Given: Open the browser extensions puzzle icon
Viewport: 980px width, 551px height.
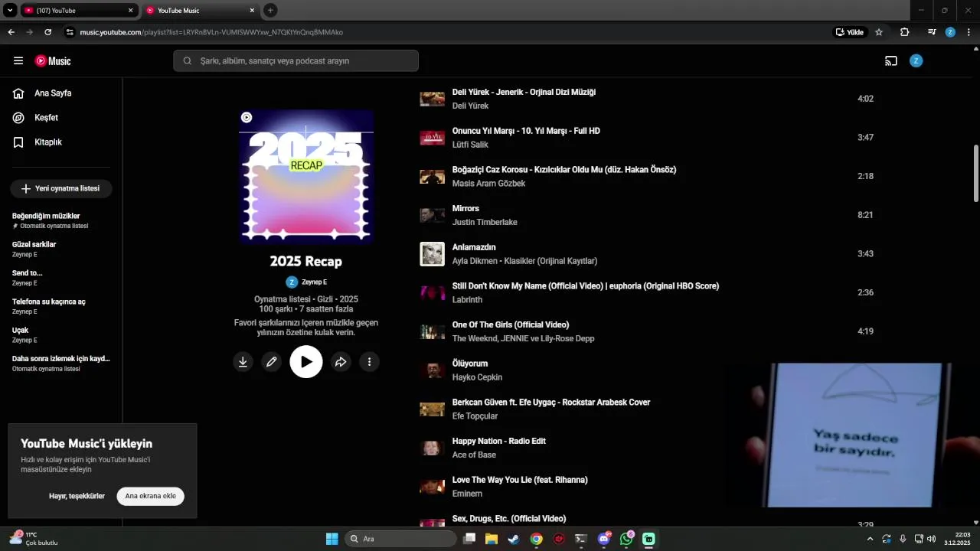Looking at the screenshot, I should tap(905, 32).
